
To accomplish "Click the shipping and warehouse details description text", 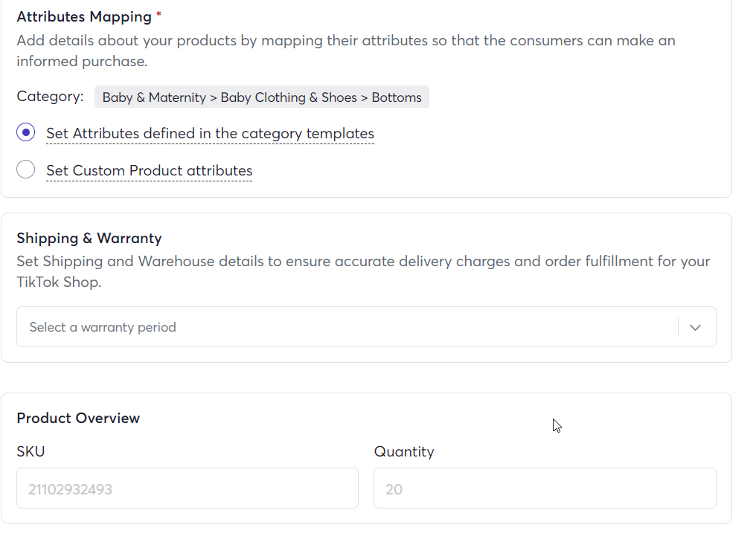I will point(363,271).
